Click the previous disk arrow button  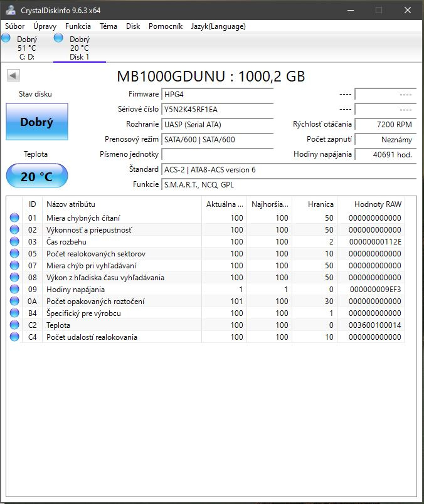tap(13, 75)
